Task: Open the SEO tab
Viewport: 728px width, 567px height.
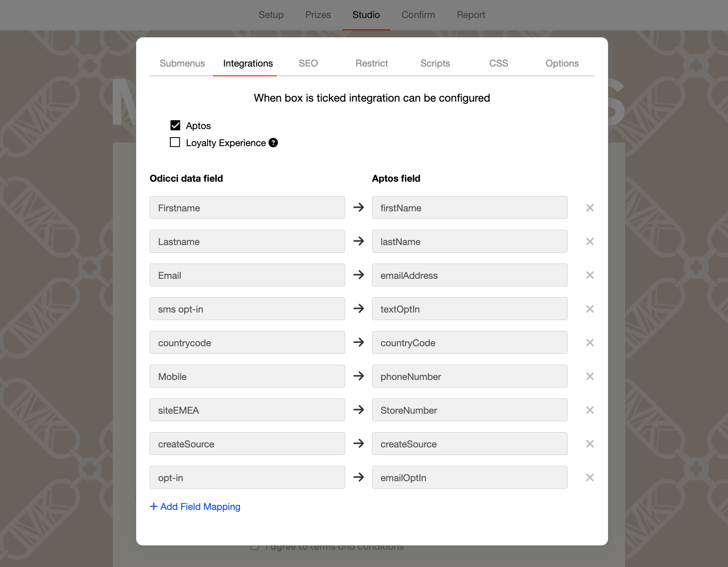Action: pos(308,63)
